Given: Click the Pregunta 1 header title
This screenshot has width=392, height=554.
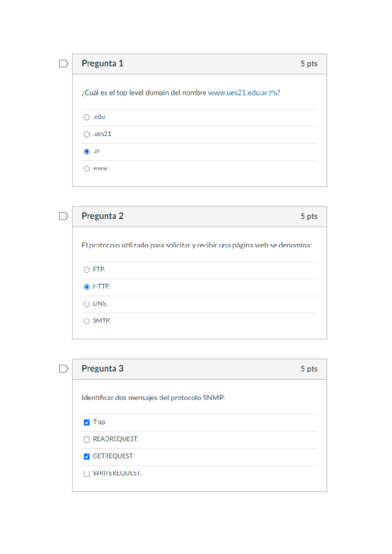Looking at the screenshot, I should (102, 63).
